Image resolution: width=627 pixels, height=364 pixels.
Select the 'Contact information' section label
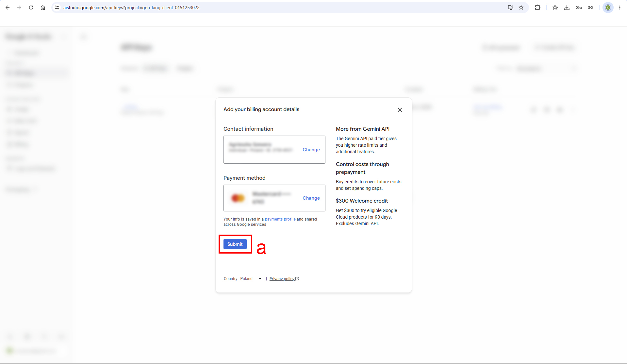[x=248, y=129]
